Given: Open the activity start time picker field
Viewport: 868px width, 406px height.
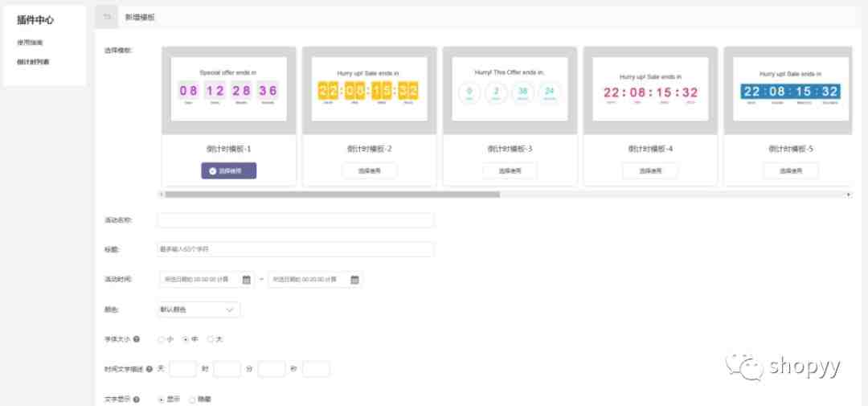Looking at the screenshot, I should [206, 280].
